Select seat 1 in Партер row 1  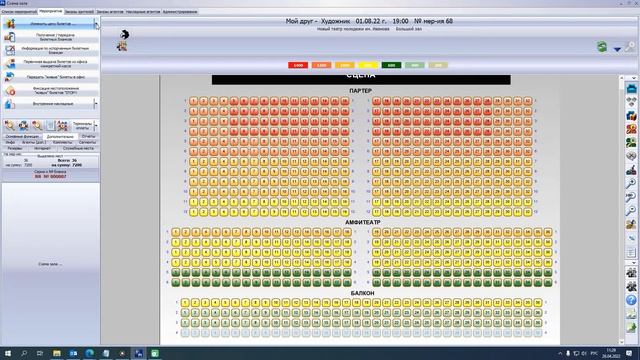click(193, 101)
